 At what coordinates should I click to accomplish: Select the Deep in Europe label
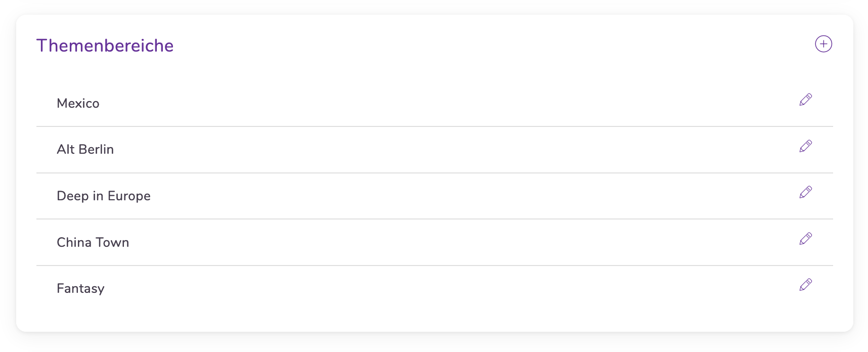coord(103,196)
